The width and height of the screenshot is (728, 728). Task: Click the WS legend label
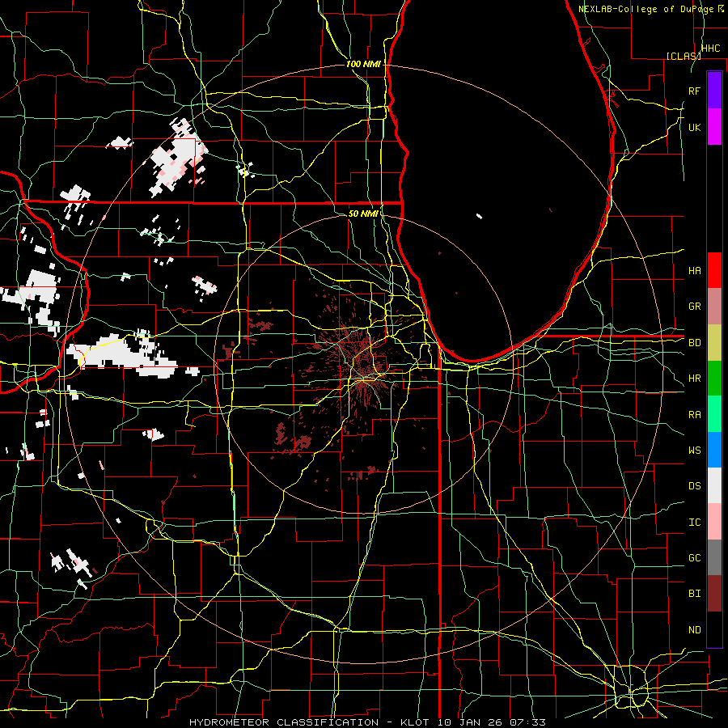click(694, 451)
